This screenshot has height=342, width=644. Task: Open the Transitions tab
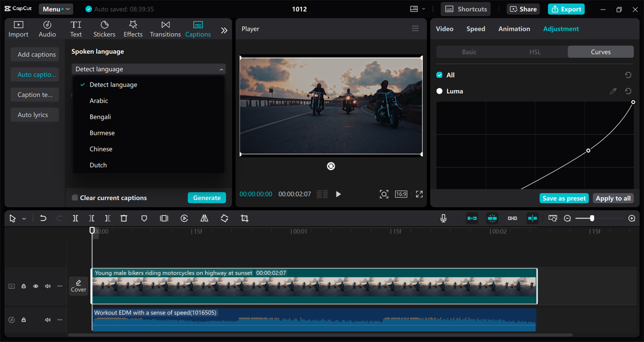[165, 29]
